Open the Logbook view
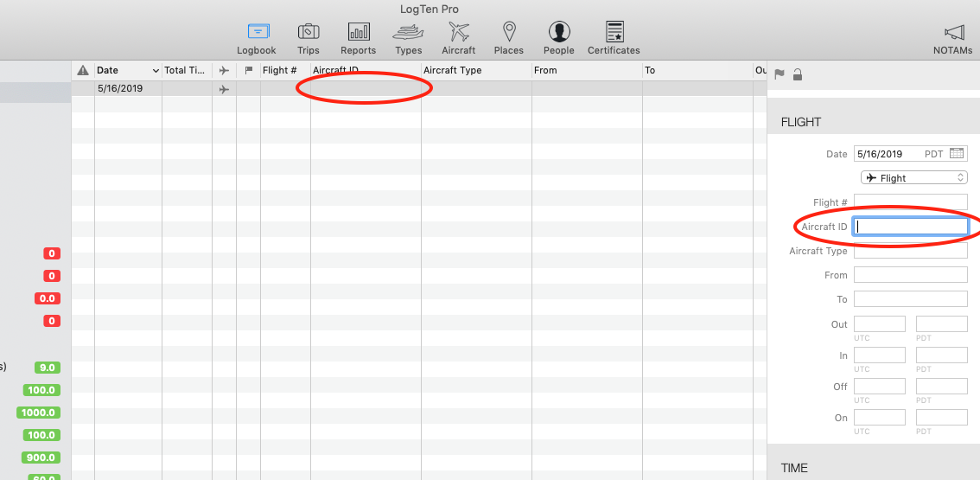Screen dimensions: 980x480 click(x=257, y=38)
